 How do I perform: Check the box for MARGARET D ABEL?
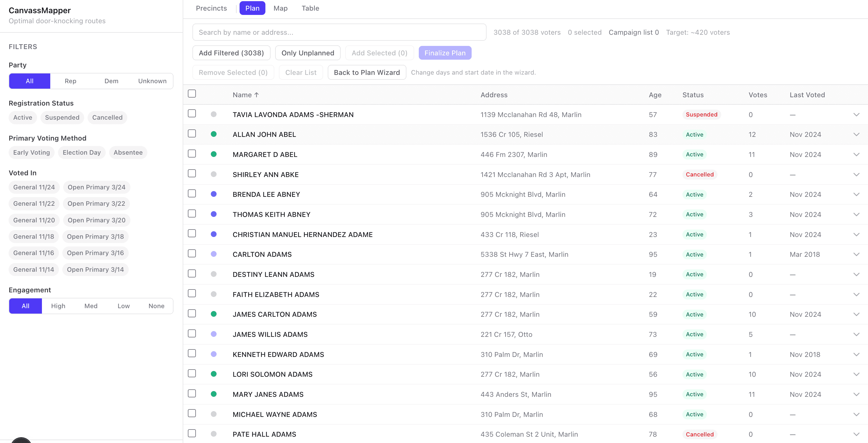[x=192, y=154]
